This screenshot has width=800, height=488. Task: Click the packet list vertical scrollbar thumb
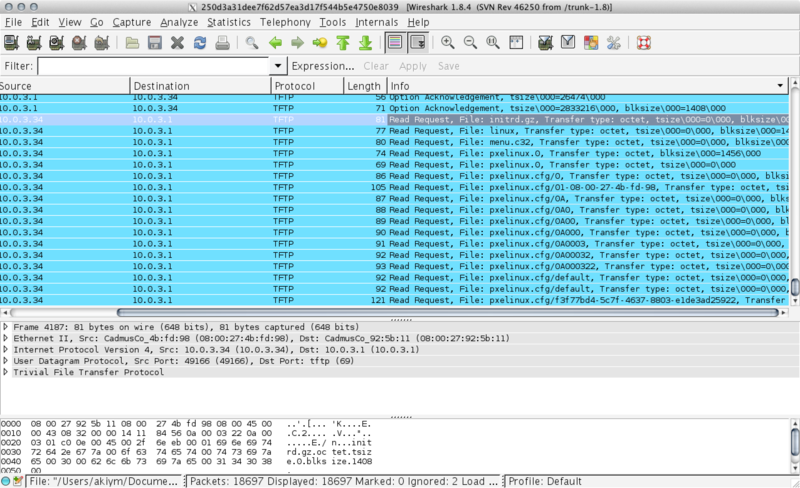point(795,286)
